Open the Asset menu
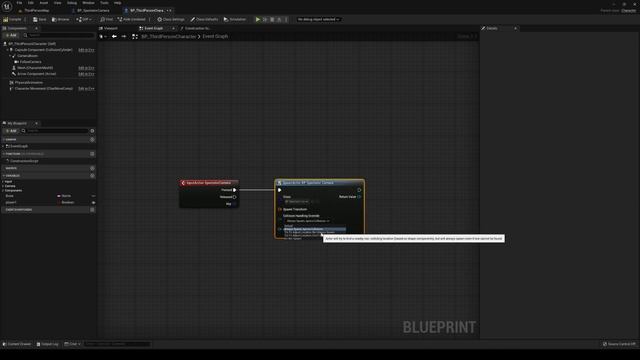The image size is (640, 360). click(44, 3)
